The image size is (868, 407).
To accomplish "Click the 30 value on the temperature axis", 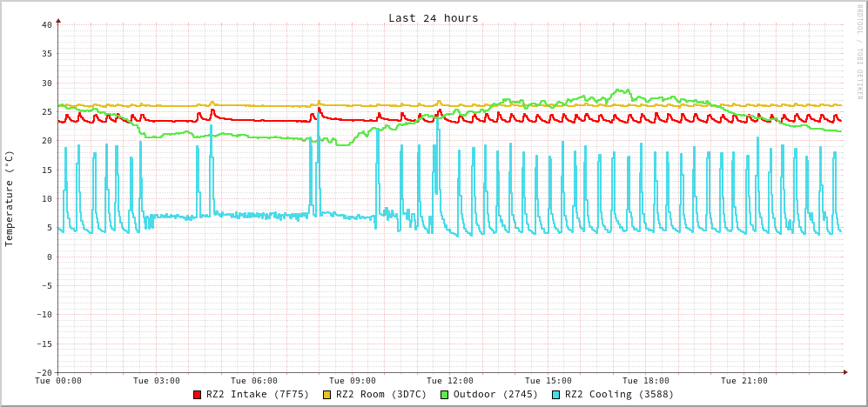I will tap(46, 83).
